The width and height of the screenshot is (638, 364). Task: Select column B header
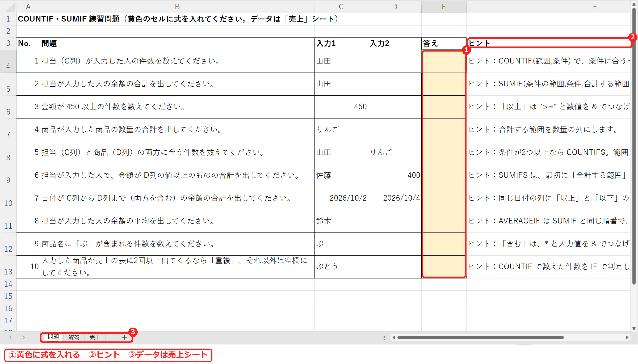click(177, 7)
